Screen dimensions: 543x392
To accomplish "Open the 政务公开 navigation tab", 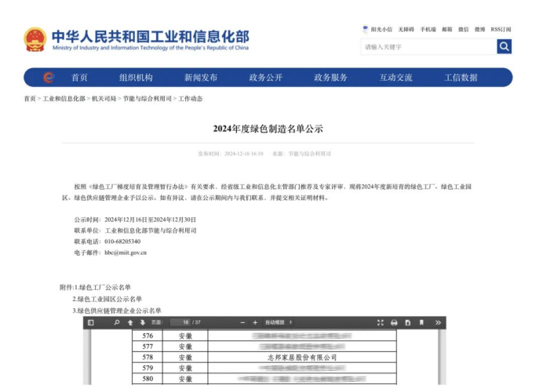I will point(266,78).
